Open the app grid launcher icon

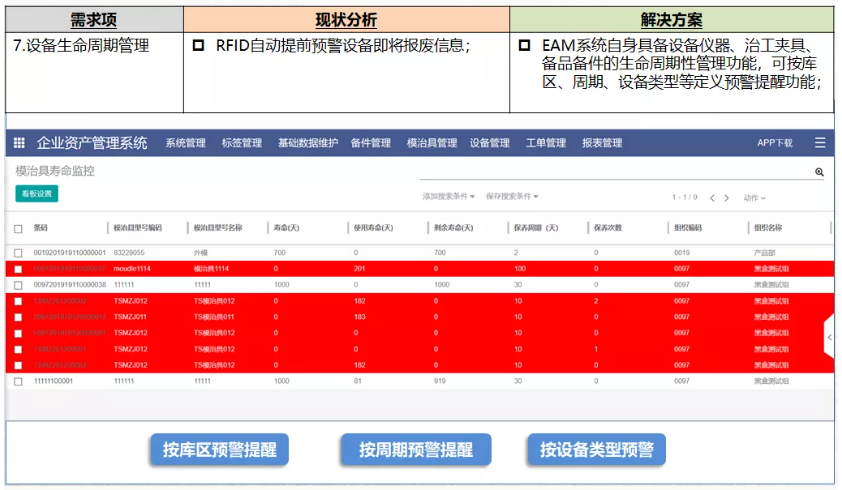19,143
